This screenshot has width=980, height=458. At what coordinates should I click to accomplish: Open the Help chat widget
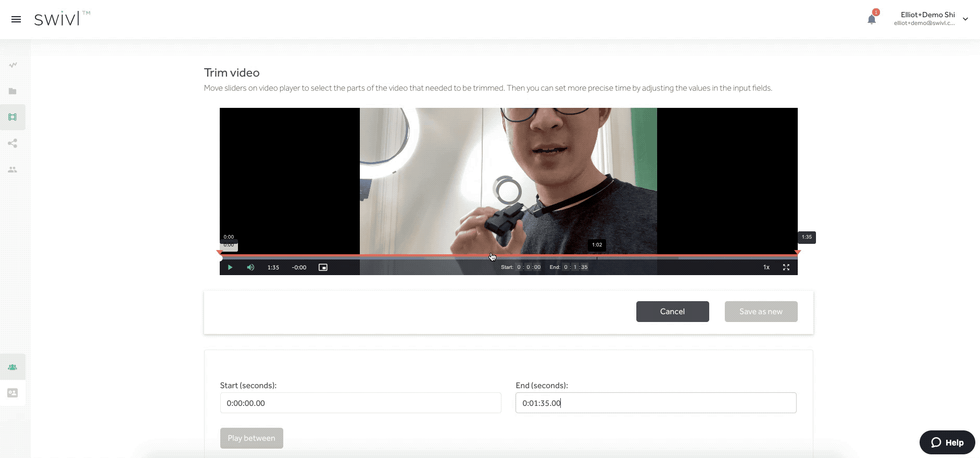coord(947,442)
